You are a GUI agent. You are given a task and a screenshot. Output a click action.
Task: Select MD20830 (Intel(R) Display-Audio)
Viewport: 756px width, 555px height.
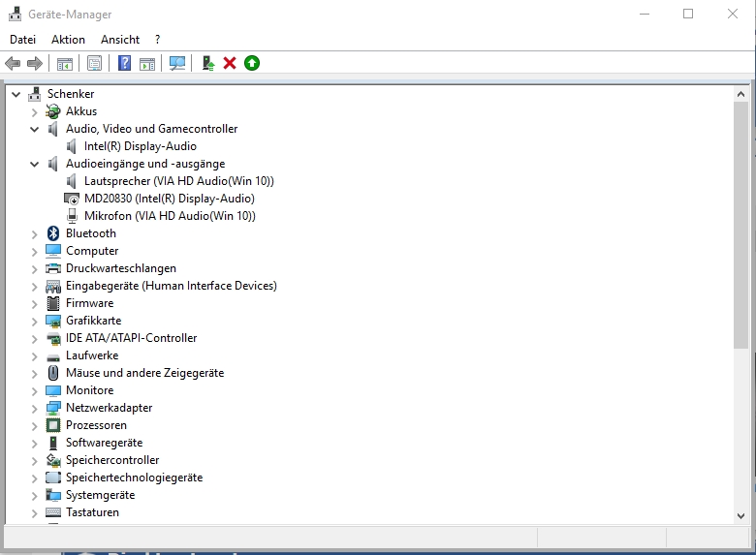tap(170, 199)
